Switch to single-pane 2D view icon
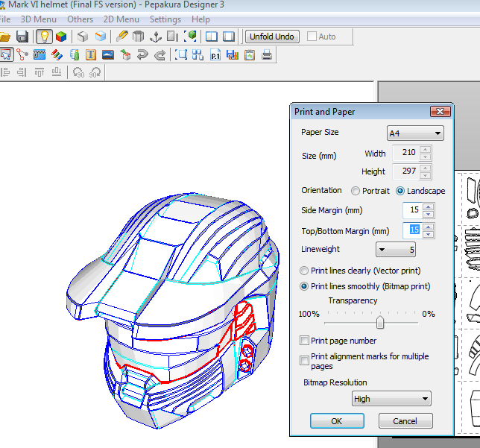This screenshot has width=480, height=448. click(229, 37)
